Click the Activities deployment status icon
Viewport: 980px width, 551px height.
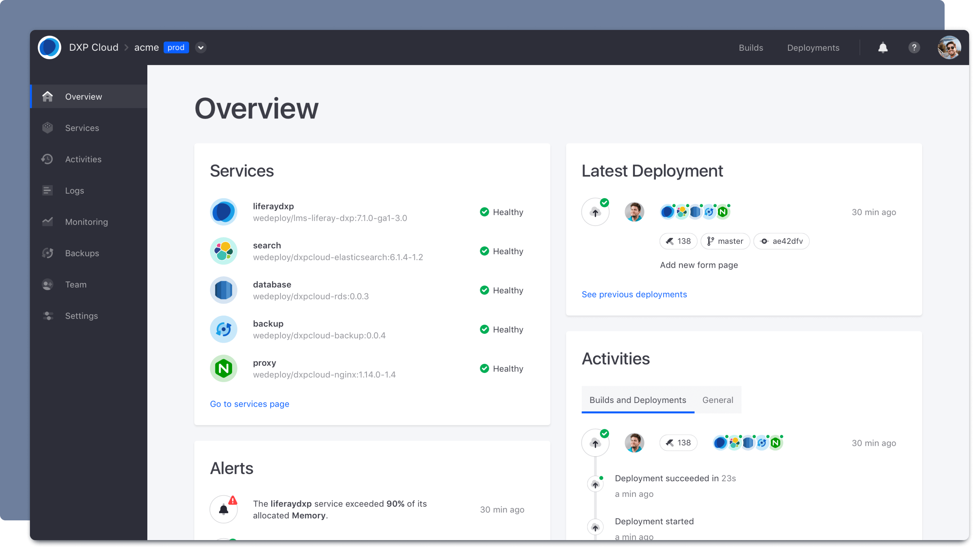595,443
